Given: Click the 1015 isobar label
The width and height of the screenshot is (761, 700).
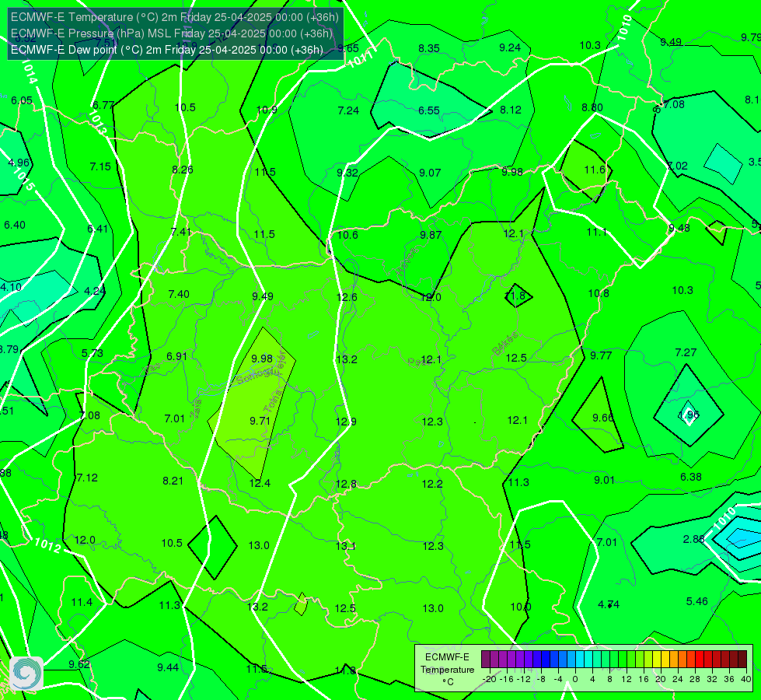Looking at the screenshot, I should pos(23,179).
